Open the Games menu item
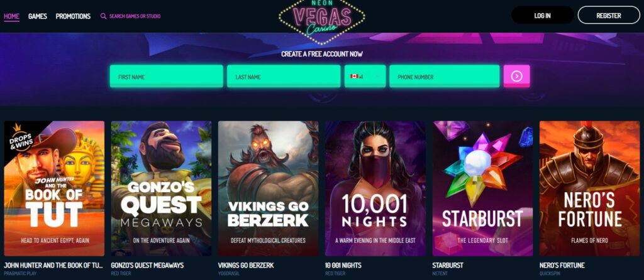The height and width of the screenshot is (280, 644). tap(37, 16)
